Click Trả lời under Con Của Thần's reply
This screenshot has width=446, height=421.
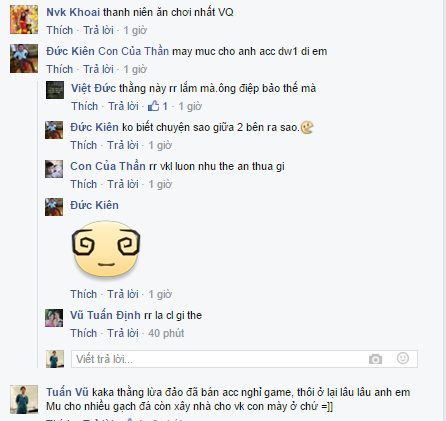(x=123, y=184)
